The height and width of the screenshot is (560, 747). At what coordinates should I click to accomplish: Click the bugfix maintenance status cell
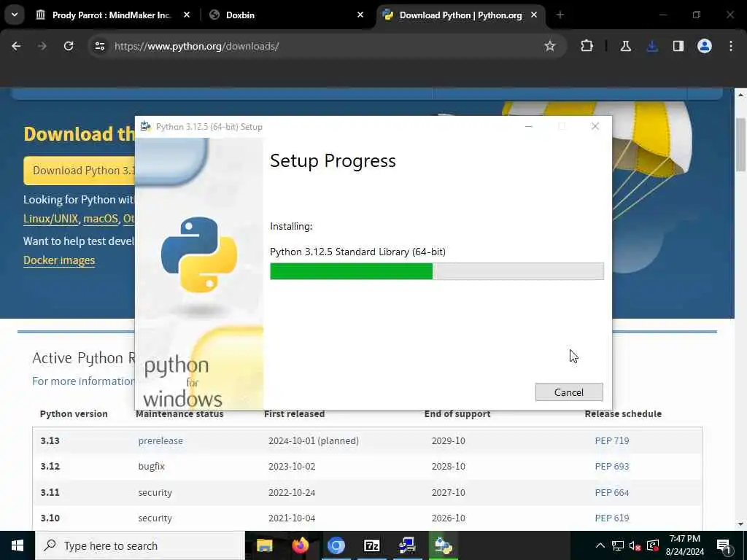coord(152,466)
